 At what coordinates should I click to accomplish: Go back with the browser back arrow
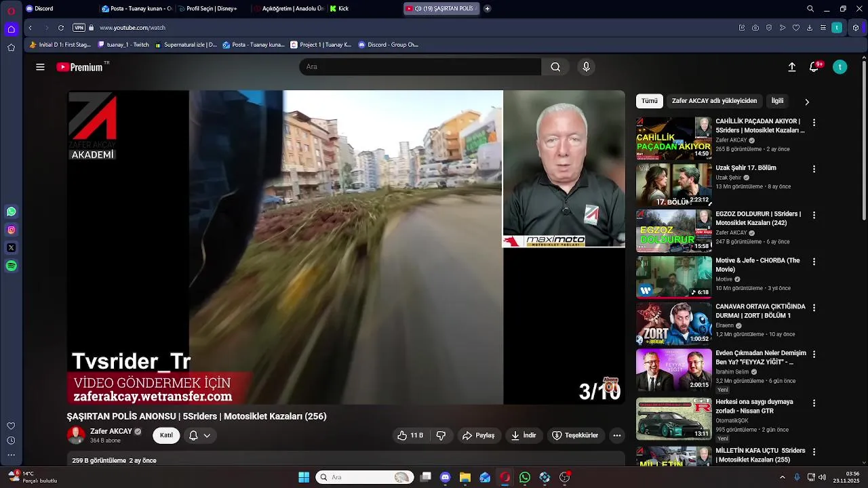pyautogui.click(x=30, y=28)
